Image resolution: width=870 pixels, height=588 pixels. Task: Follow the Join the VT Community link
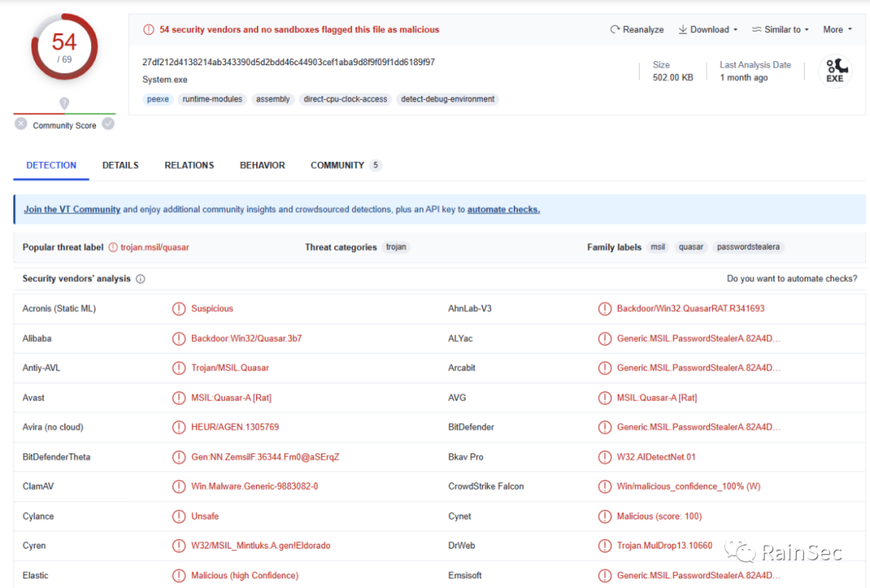[x=72, y=209]
